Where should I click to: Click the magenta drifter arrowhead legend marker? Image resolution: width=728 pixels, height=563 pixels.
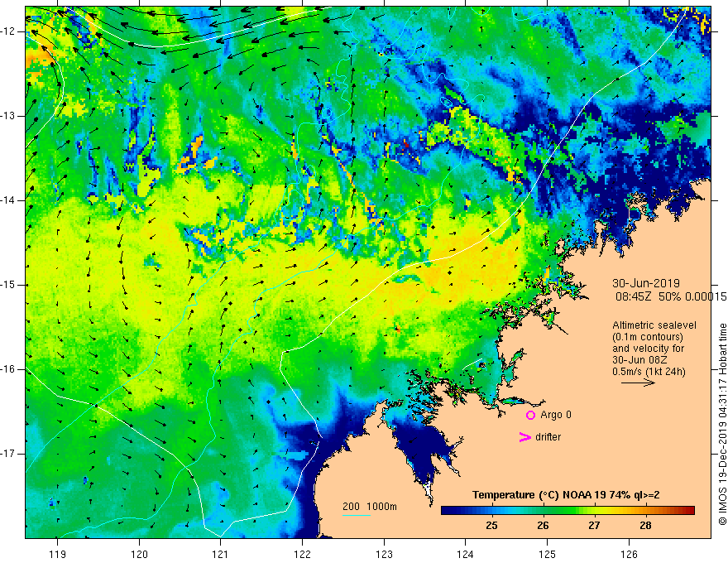coord(524,437)
